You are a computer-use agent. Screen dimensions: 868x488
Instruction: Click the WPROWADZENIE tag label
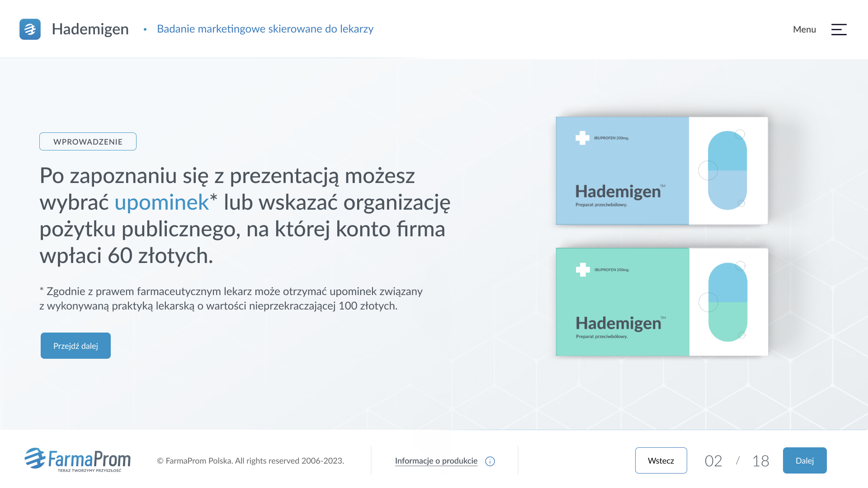pyautogui.click(x=88, y=141)
